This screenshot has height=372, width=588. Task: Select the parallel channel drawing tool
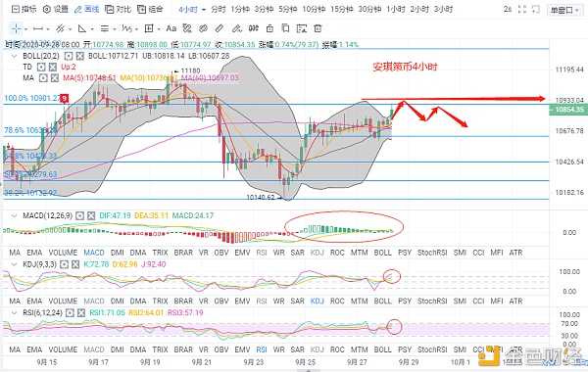coord(60,28)
